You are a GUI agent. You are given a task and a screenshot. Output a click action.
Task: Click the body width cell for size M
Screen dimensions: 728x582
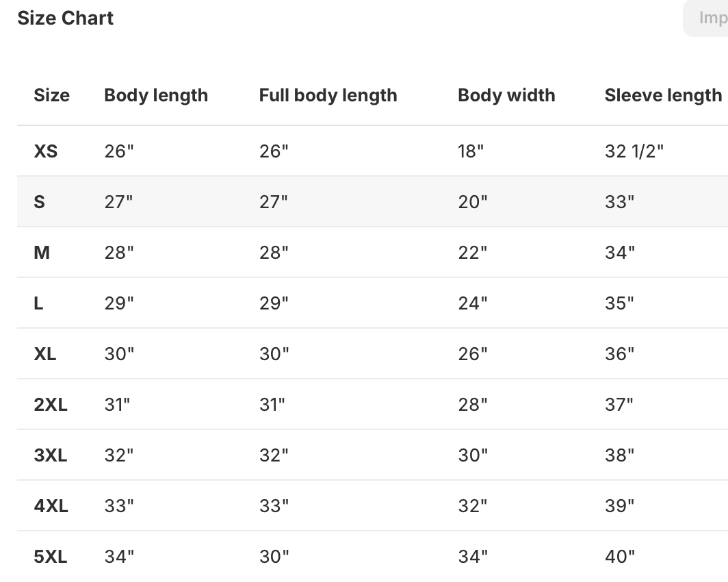tap(473, 253)
